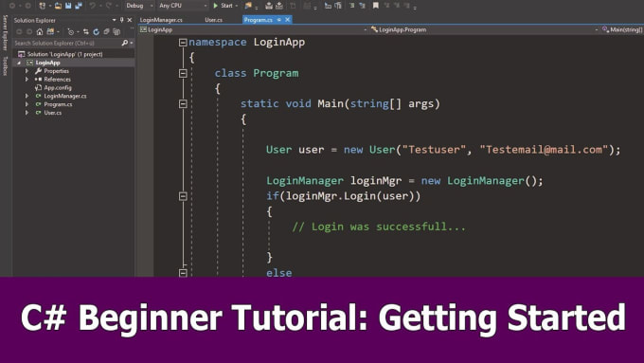This screenshot has width=644, height=363.
Task: Open the Debug configuration dropdown
Action: [x=139, y=6]
